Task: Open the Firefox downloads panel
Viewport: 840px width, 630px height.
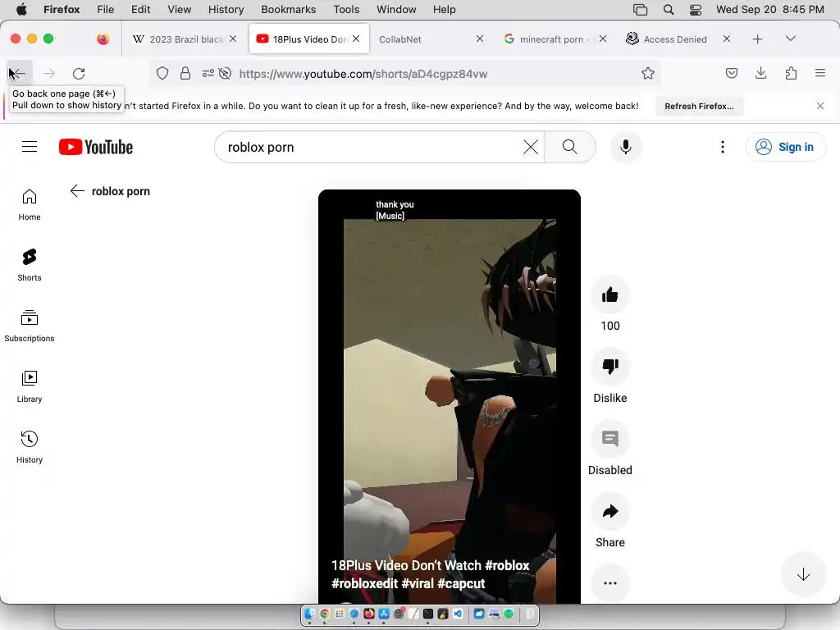Action: pos(760,73)
